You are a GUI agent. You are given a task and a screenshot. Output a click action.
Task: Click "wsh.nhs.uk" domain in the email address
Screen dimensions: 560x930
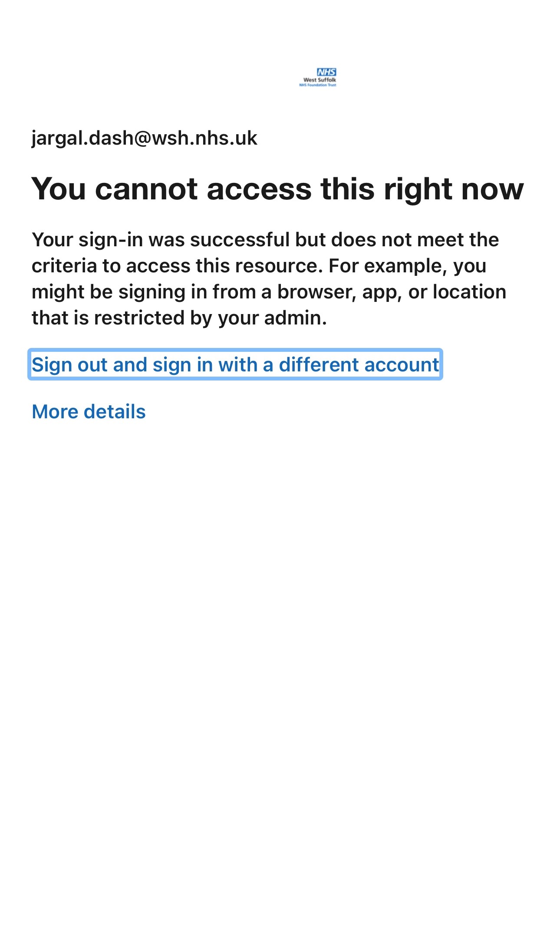pos(204,138)
